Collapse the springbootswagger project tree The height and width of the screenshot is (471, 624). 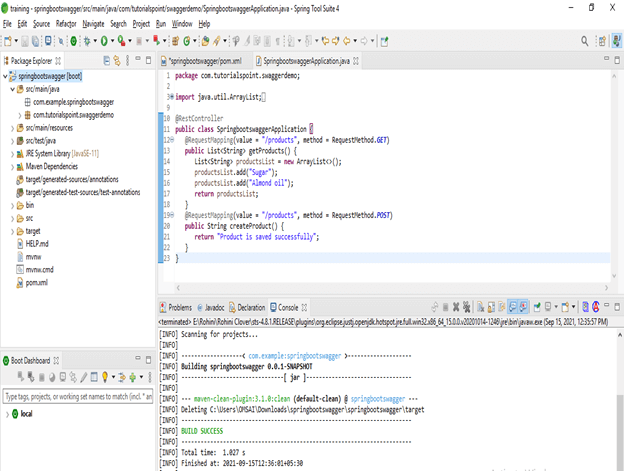(x=6, y=76)
